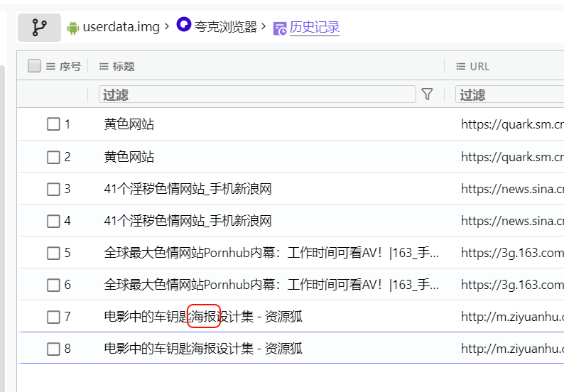Expand chevron after userdata.img breadcrumb
Viewport: 564px width, 392px height.
166,26
